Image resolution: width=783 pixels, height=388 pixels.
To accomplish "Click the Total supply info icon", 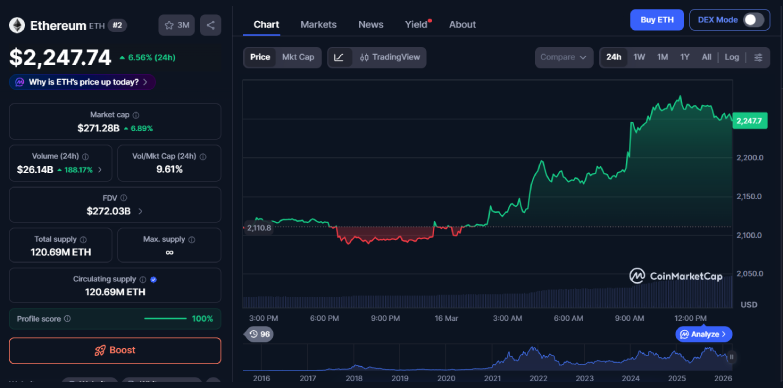I will [x=83, y=240].
